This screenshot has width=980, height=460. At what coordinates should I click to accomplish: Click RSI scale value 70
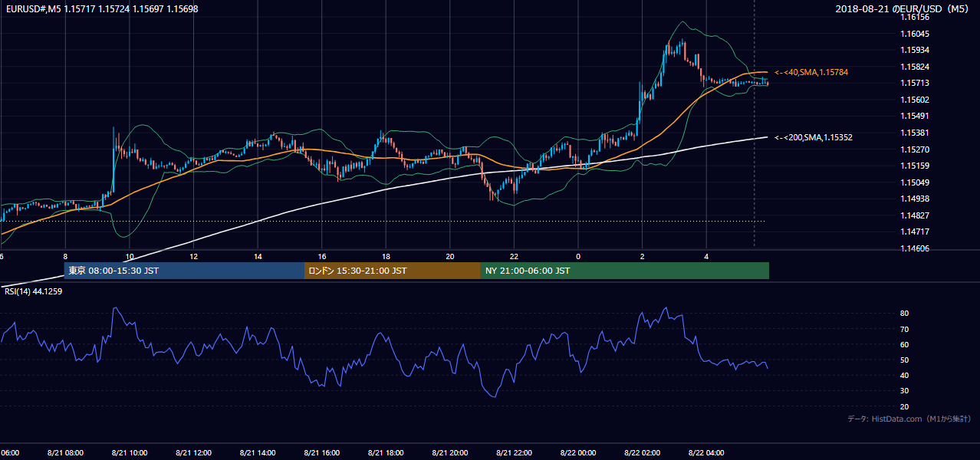pos(905,329)
